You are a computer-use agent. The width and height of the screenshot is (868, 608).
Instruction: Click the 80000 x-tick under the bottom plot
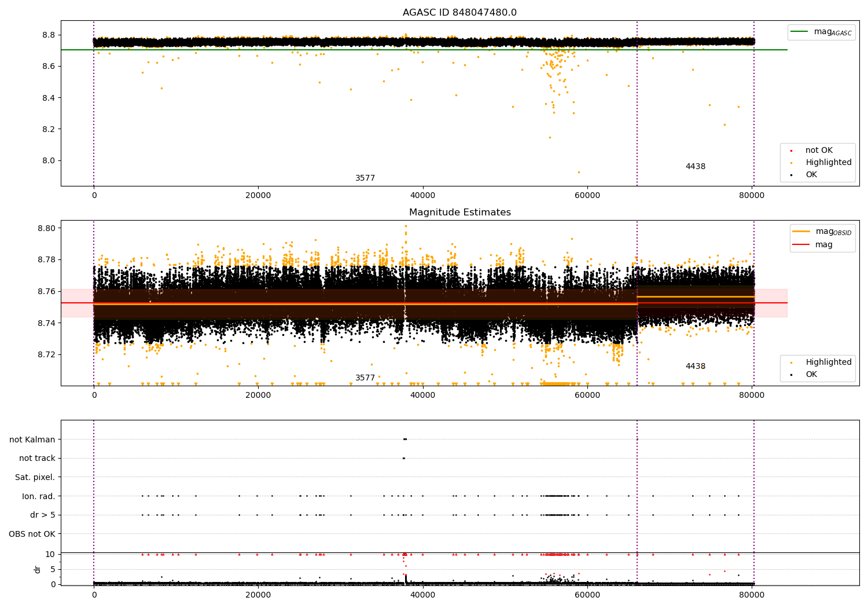pyautogui.click(x=752, y=595)
